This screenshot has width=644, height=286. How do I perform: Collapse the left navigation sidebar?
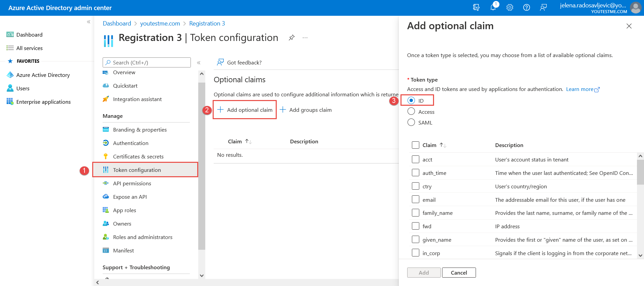tap(89, 22)
